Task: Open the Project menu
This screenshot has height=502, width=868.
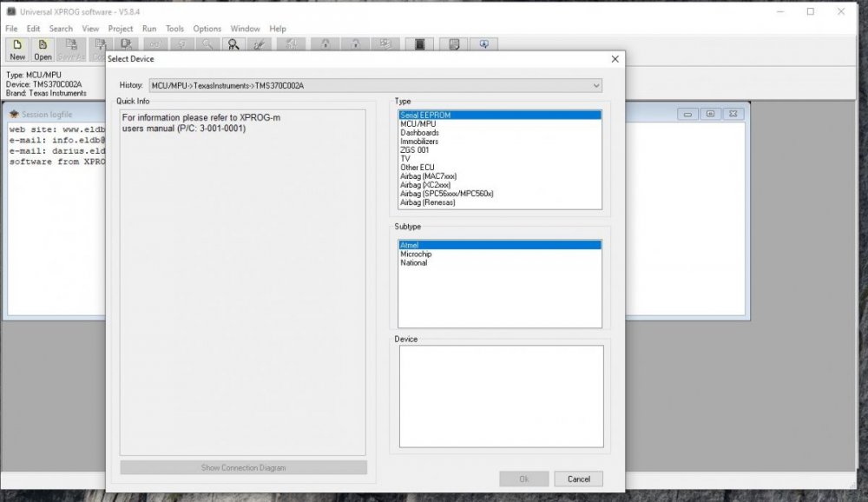Action: tap(121, 29)
